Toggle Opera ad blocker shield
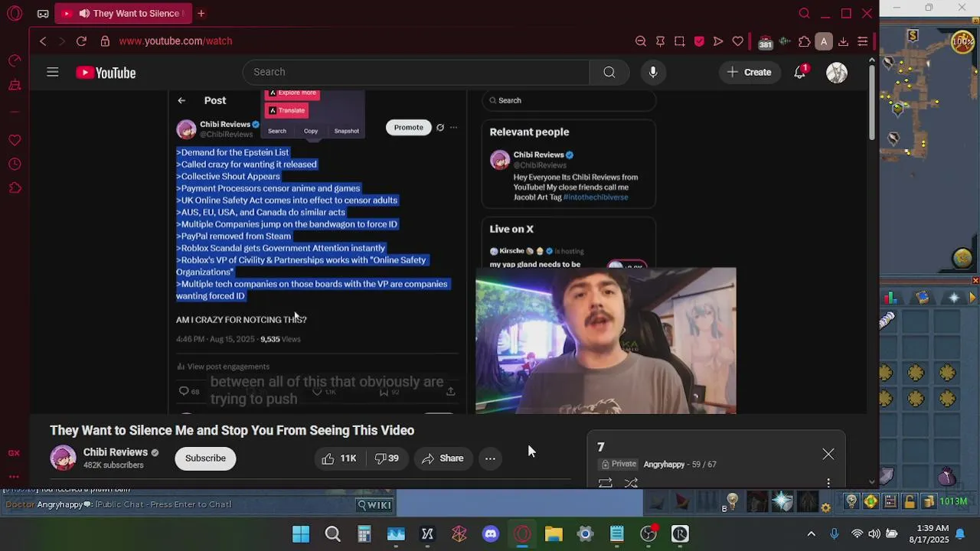This screenshot has width=980, height=551. (x=699, y=41)
